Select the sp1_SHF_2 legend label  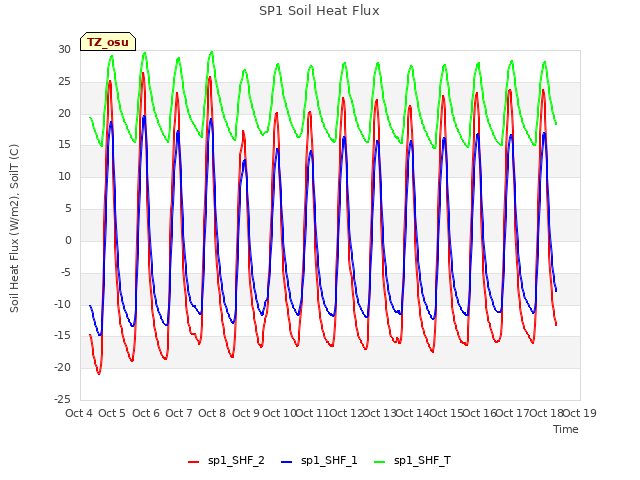[236, 460]
